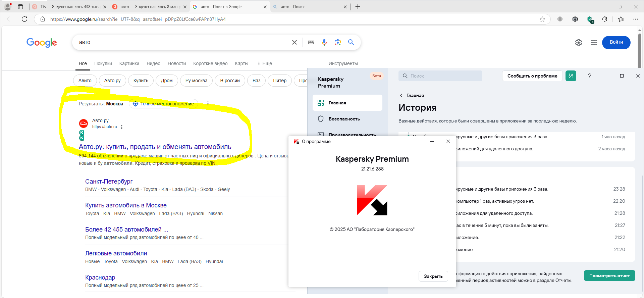Open Kaspersky settings sliders icon
This screenshot has height=298, width=644.
point(571,76)
